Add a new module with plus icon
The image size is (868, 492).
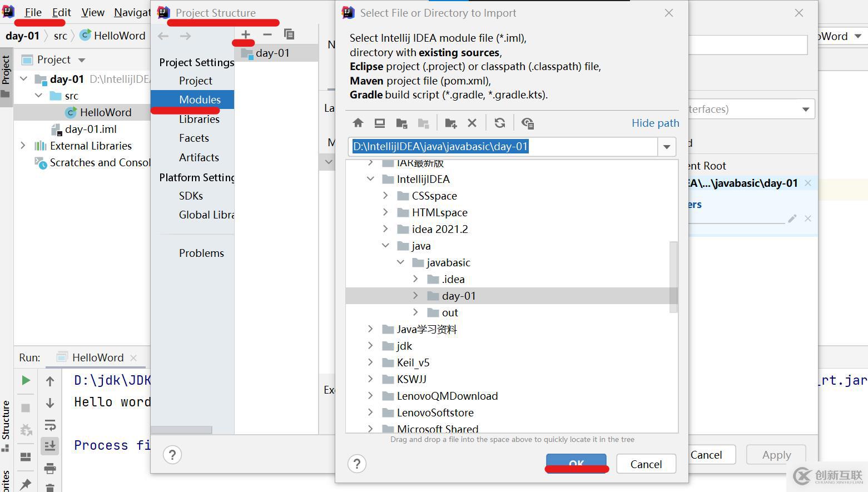[245, 34]
